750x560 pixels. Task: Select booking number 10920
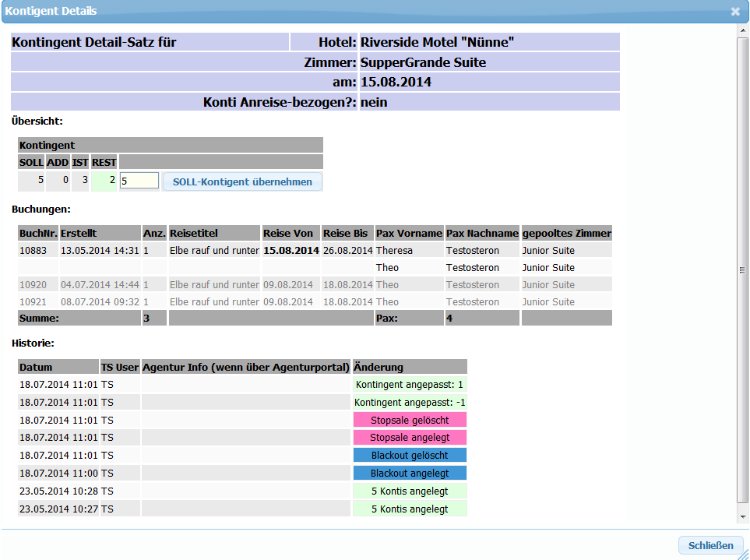tap(33, 285)
